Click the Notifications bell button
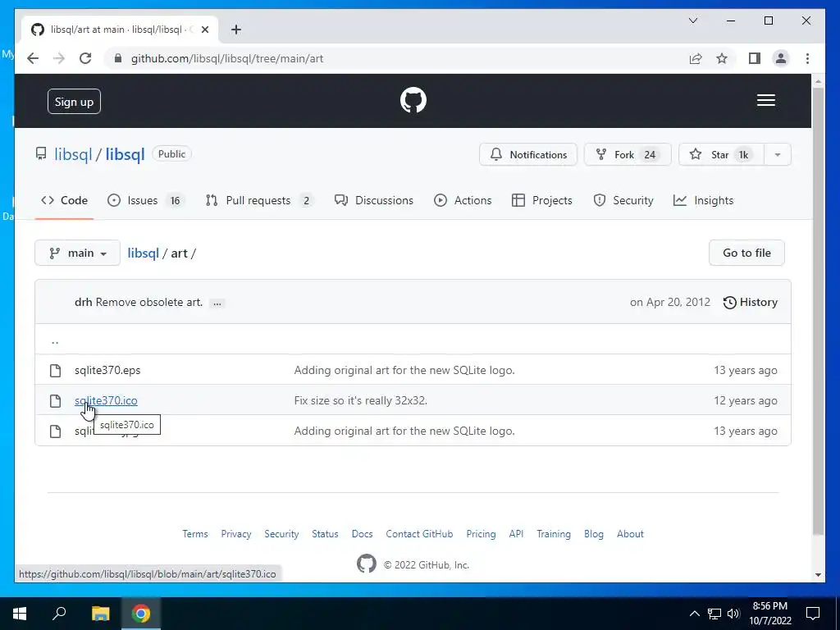The image size is (840, 630). (528, 154)
